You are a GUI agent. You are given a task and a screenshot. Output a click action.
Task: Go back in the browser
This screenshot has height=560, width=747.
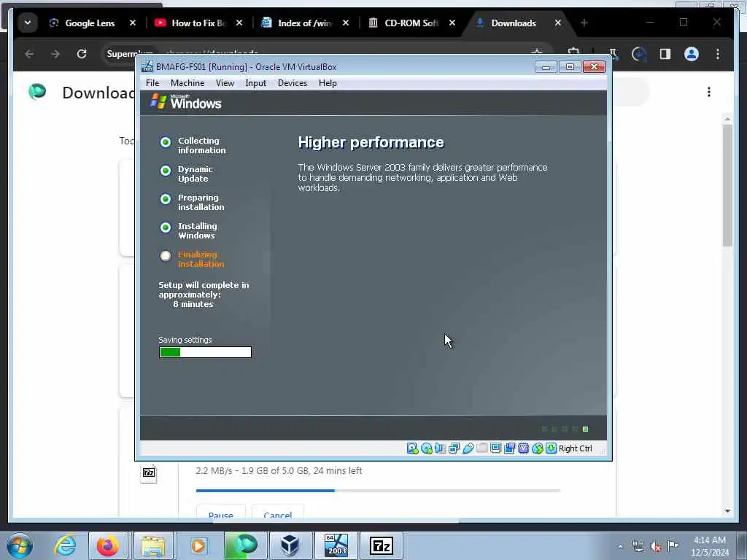click(x=29, y=54)
